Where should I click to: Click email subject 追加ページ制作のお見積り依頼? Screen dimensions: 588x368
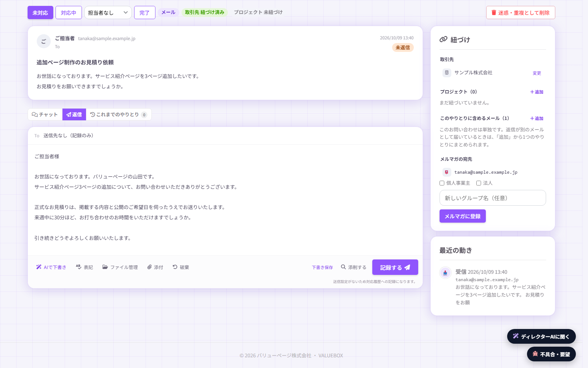tap(75, 63)
